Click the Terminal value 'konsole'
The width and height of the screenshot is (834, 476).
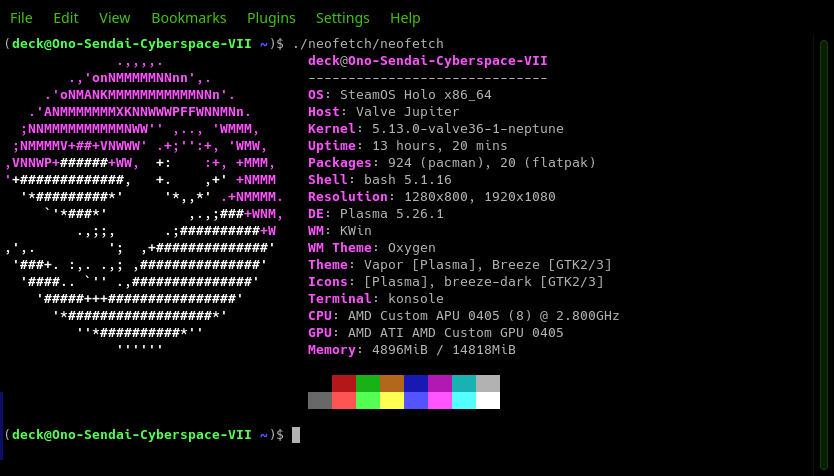point(415,299)
